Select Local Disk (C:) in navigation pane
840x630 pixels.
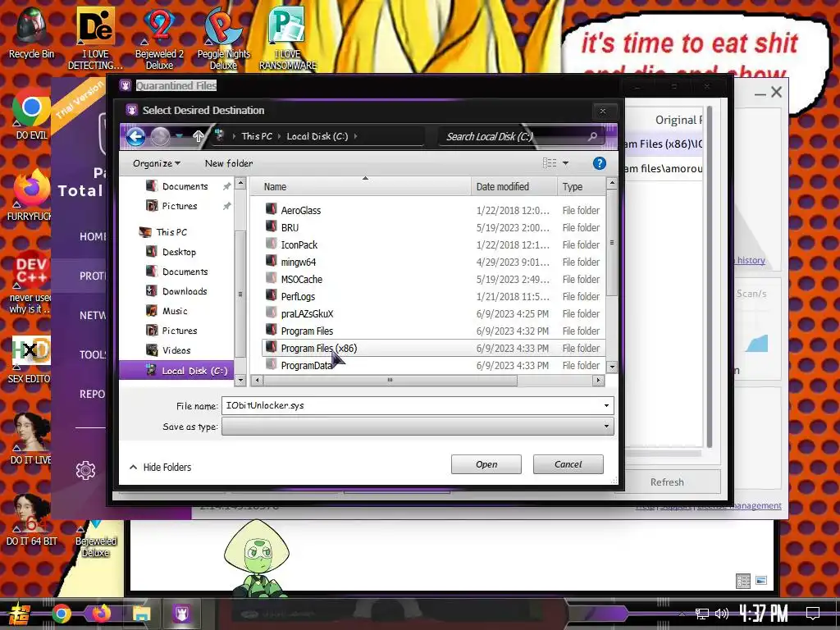tap(176, 370)
